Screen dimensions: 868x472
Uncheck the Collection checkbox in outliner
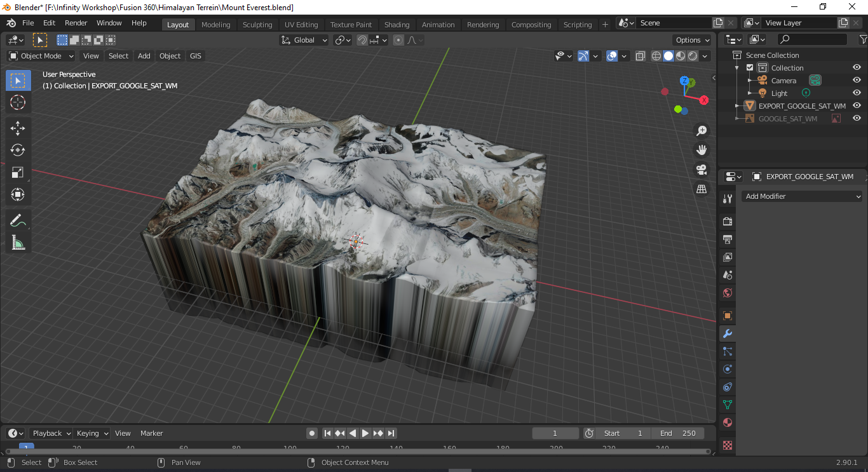tap(750, 68)
